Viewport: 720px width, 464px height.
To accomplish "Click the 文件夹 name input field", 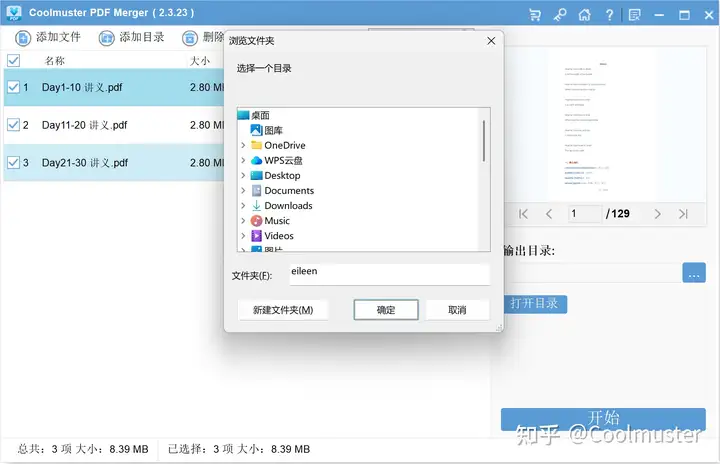I will pos(390,274).
